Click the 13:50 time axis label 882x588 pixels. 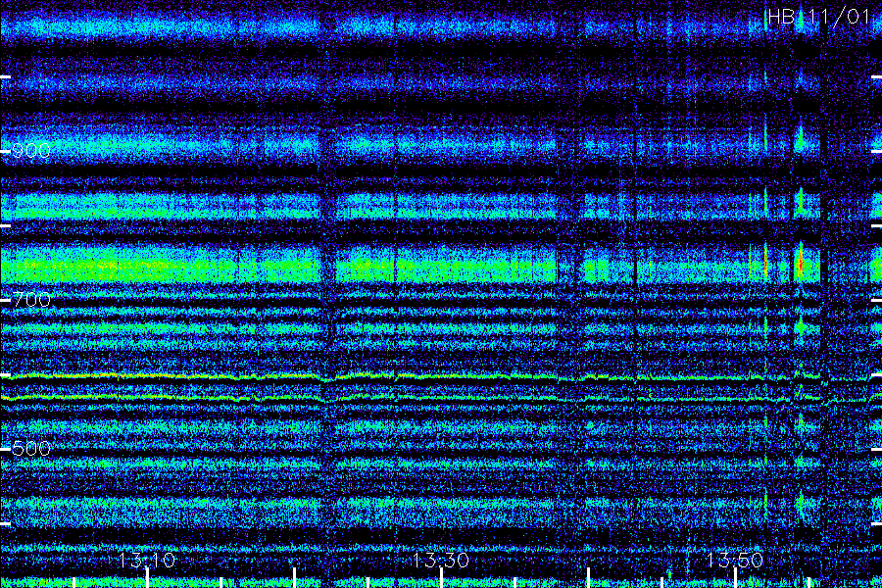735,560
